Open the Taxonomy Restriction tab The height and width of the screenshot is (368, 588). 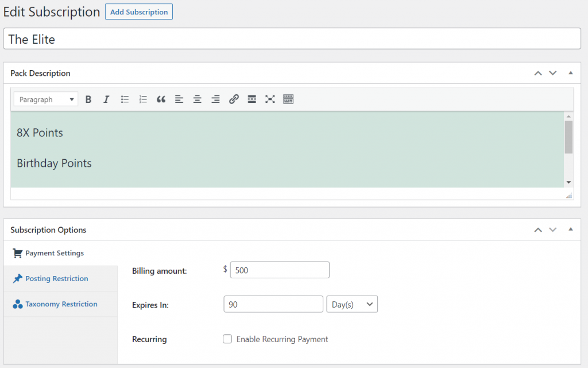61,304
